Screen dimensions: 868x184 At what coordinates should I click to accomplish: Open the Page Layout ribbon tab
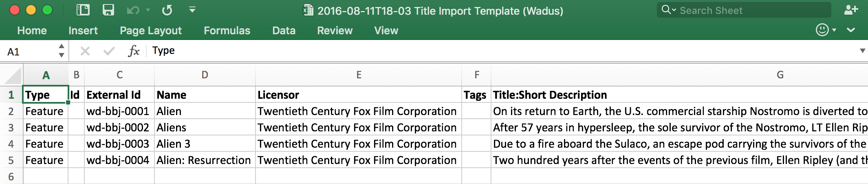coord(150,31)
